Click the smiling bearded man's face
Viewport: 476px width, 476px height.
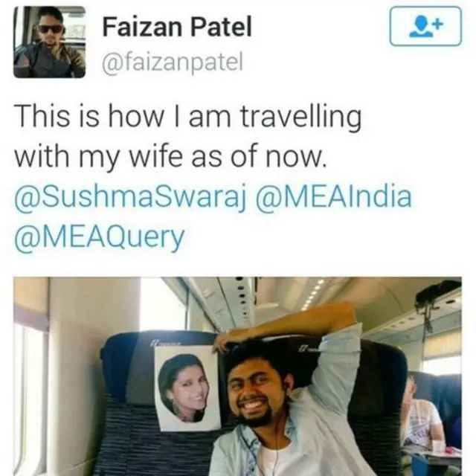256,393
